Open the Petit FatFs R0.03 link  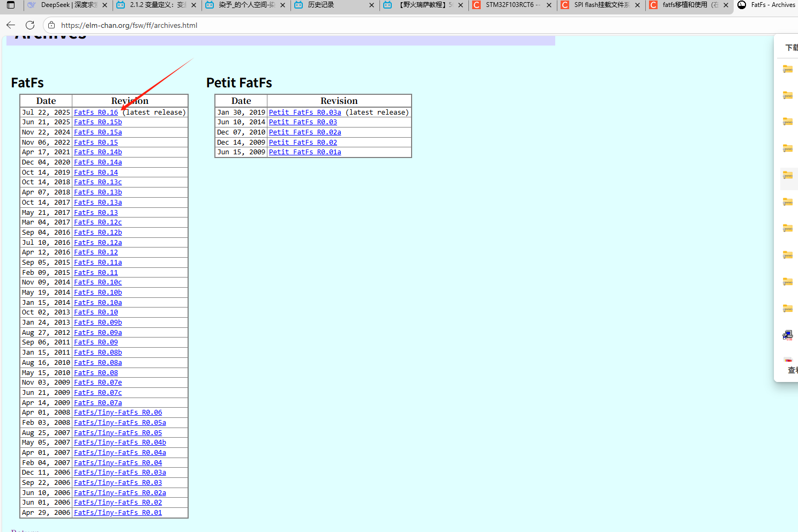click(x=303, y=122)
